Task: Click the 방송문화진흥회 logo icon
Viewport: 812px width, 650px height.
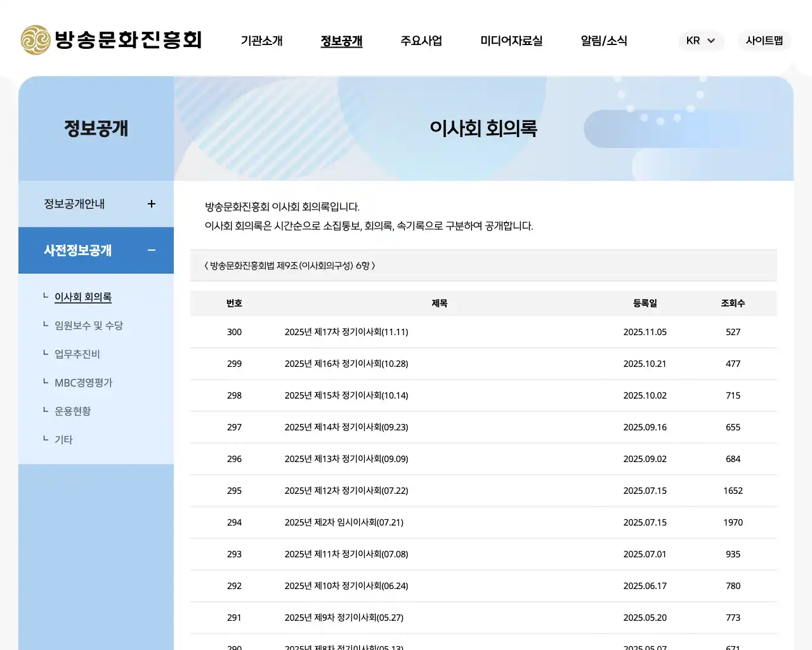Action: pyautogui.click(x=35, y=40)
